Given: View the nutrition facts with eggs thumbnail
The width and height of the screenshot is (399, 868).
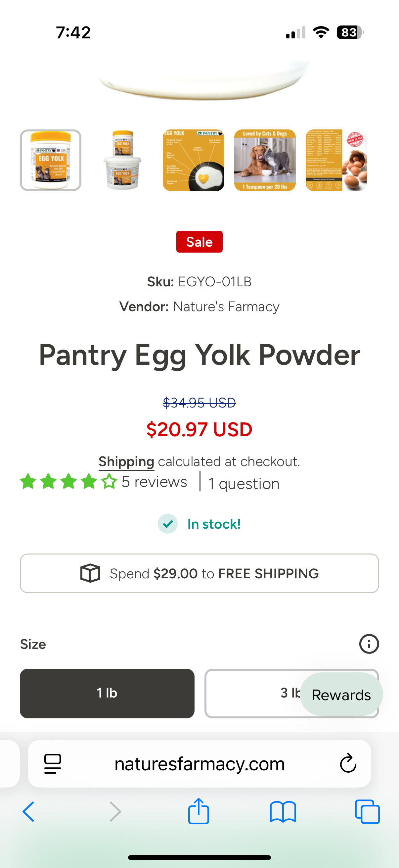Looking at the screenshot, I should pos(336,160).
